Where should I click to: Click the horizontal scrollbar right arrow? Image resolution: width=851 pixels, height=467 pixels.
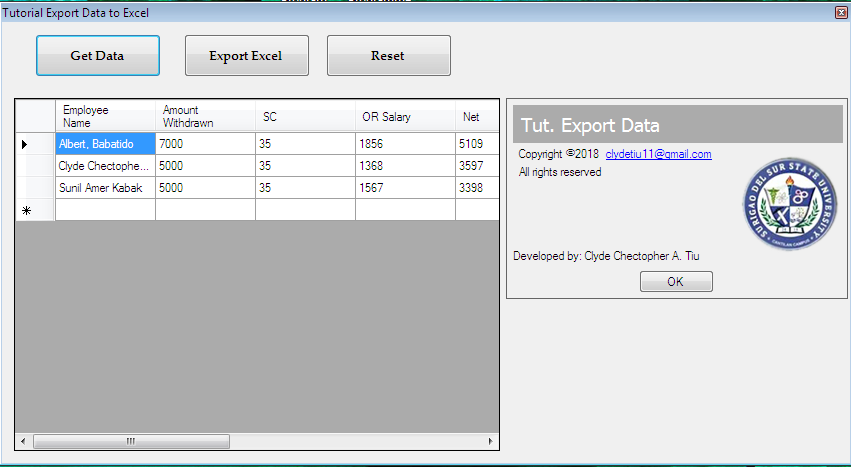tap(491, 441)
